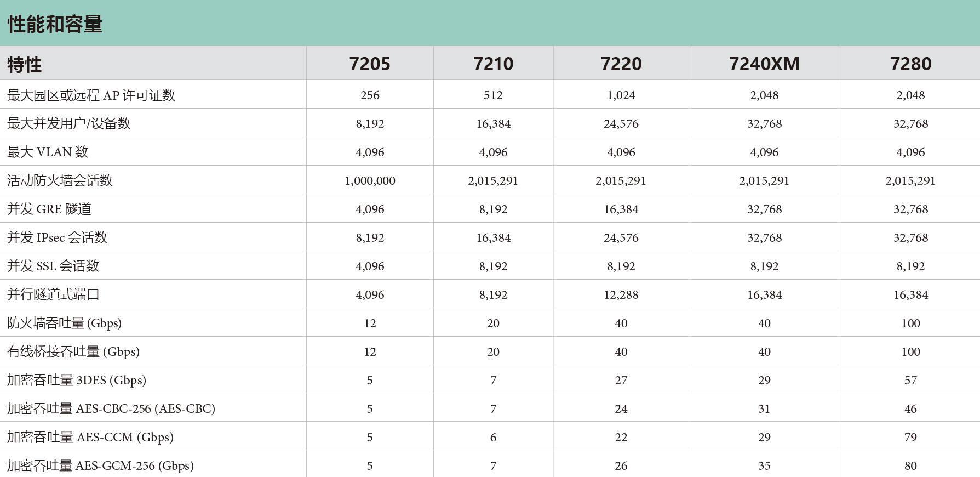Click 100 in the 有线桥接吞吐量 row
The width and height of the screenshot is (980, 477).
tap(910, 352)
